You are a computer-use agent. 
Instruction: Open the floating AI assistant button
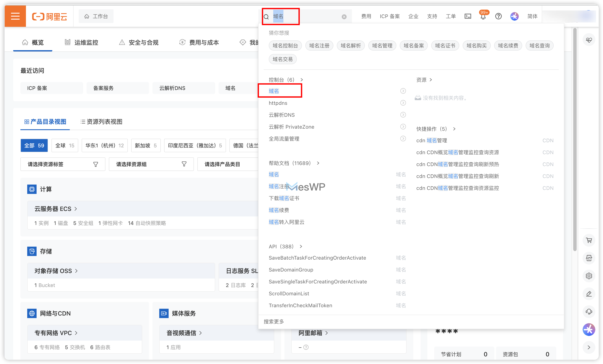589,330
